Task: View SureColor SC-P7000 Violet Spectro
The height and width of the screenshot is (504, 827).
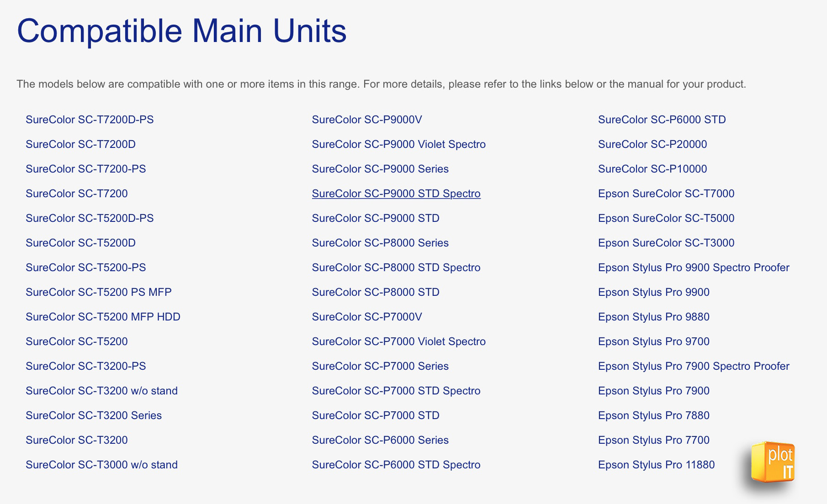Action: point(399,341)
